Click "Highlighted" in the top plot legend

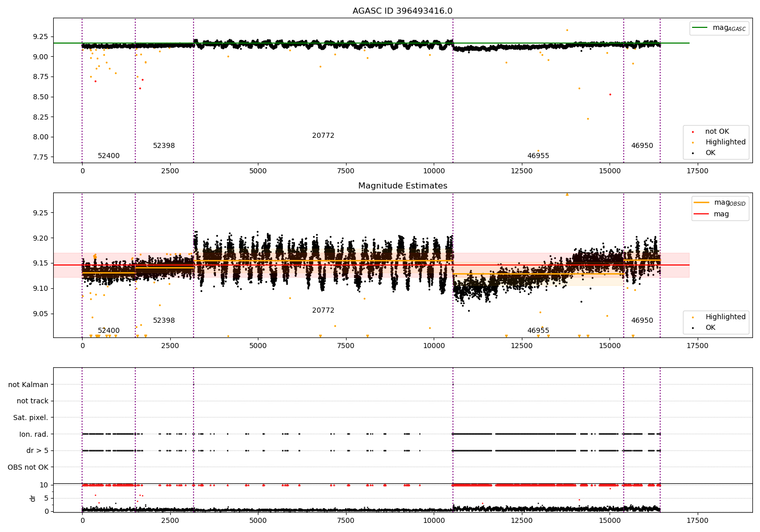(x=726, y=142)
